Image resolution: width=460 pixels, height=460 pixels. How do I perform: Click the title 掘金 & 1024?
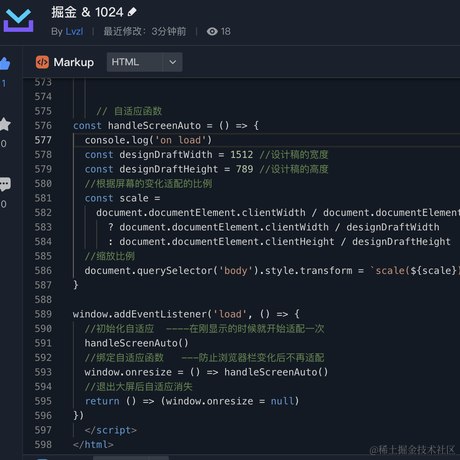87,12
